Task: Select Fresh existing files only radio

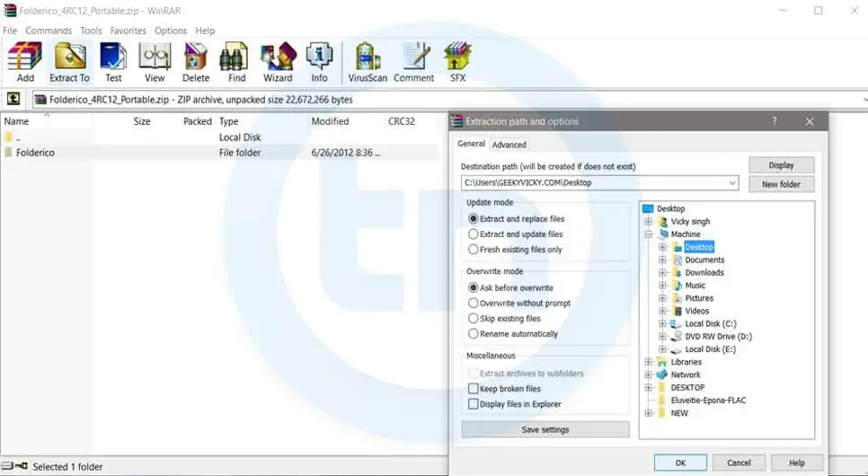Action: tap(474, 250)
